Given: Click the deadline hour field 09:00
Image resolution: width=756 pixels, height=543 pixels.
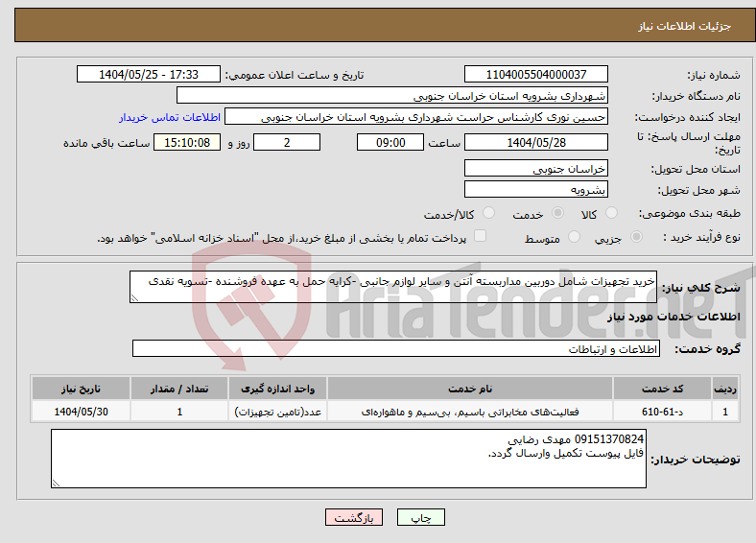Looking at the screenshot, I should pyautogui.click(x=390, y=142).
